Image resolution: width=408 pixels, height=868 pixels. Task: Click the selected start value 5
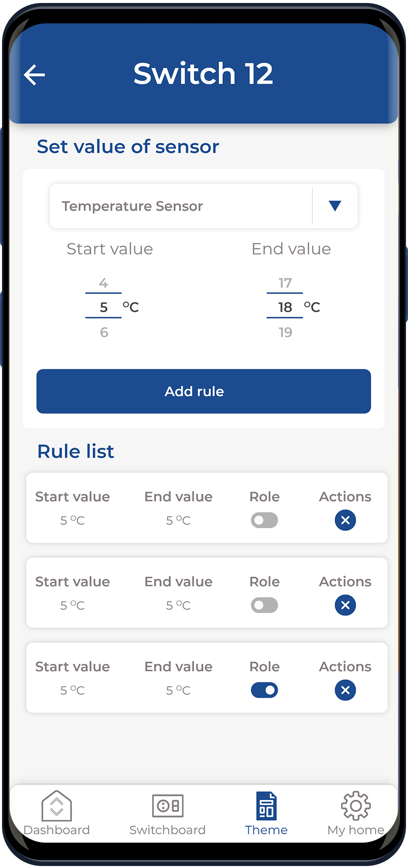(x=104, y=307)
